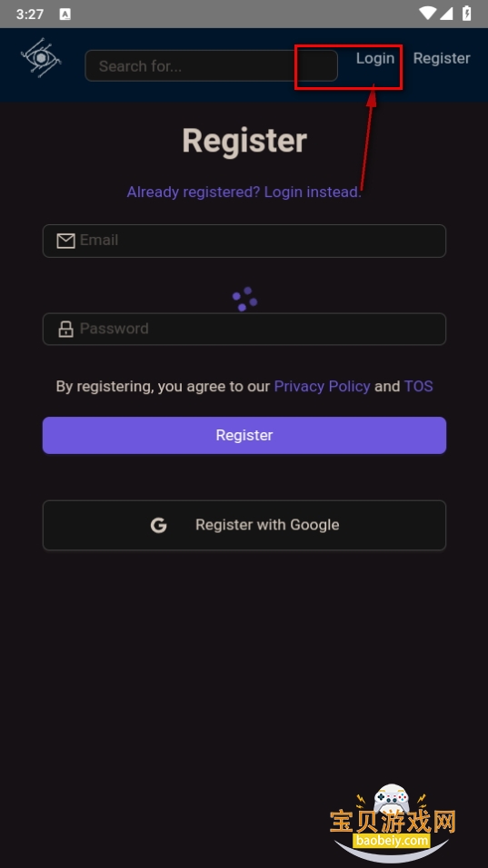Focus the Email input field

(244, 241)
